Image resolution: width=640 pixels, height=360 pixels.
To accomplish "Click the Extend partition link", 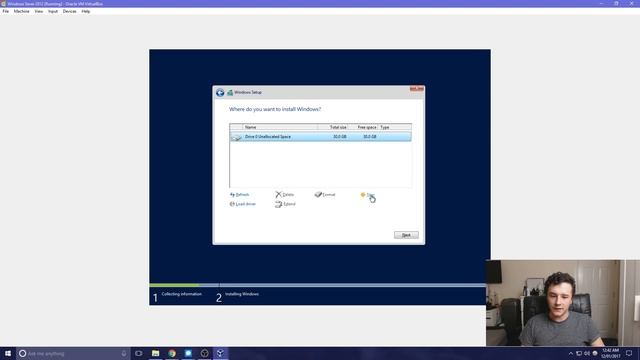I will [285, 204].
